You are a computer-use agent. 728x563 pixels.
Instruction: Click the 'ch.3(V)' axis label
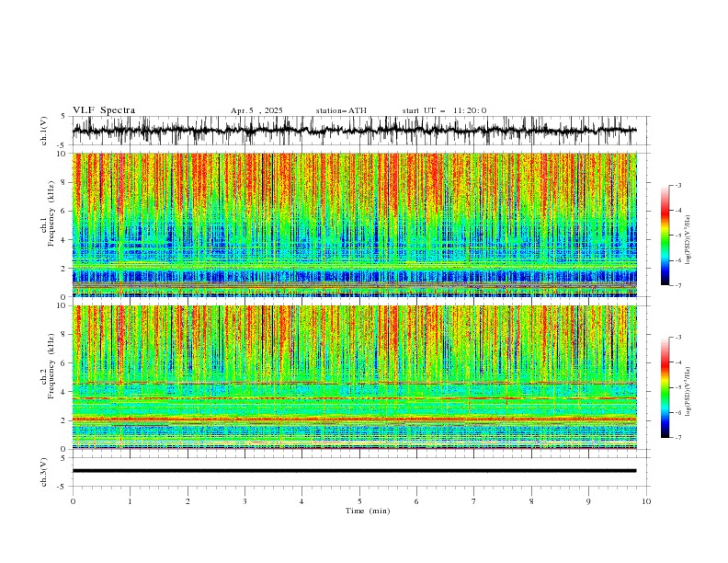tap(44, 472)
